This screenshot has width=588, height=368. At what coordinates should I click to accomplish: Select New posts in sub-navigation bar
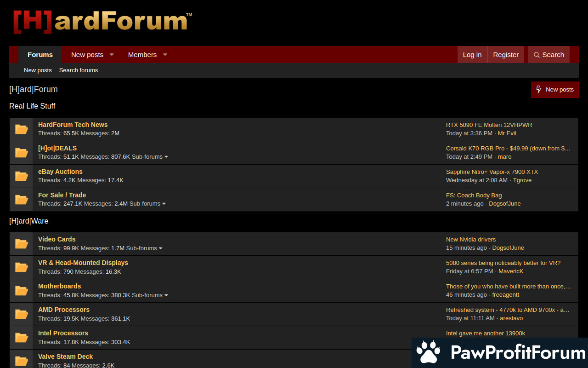38,70
